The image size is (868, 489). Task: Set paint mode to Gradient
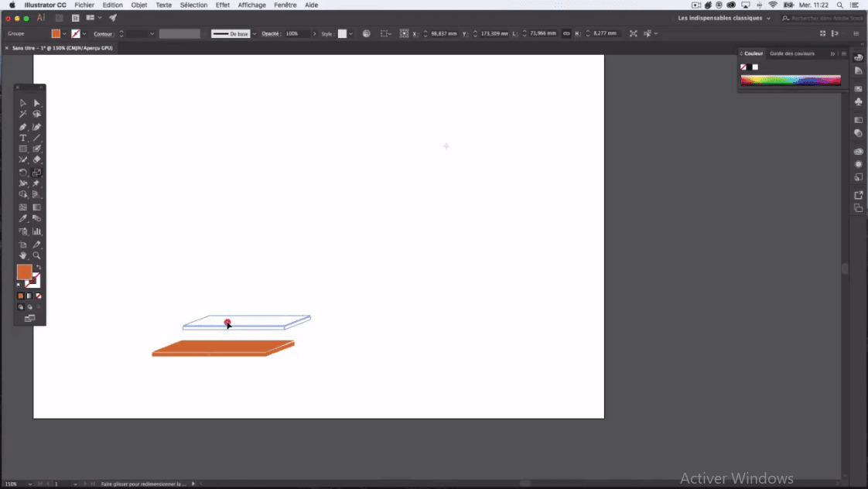click(x=29, y=296)
